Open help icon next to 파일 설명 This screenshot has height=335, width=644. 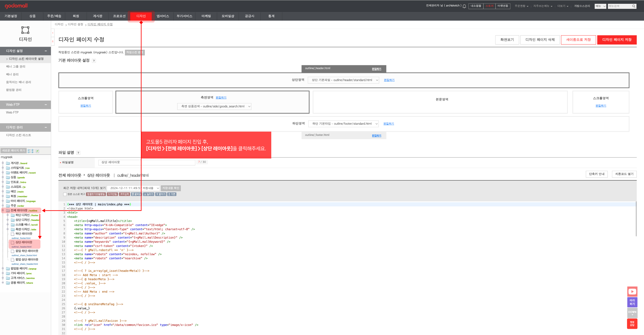(x=78, y=153)
